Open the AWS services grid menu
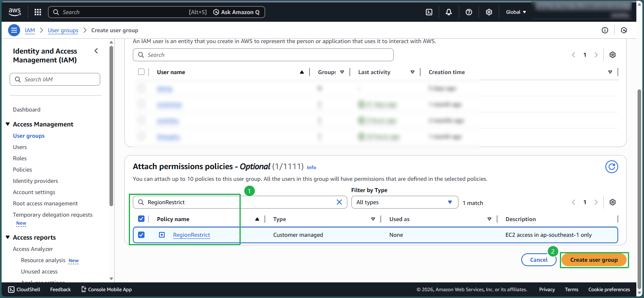Screen dimensions: 644x298 pyautogui.click(x=38, y=12)
